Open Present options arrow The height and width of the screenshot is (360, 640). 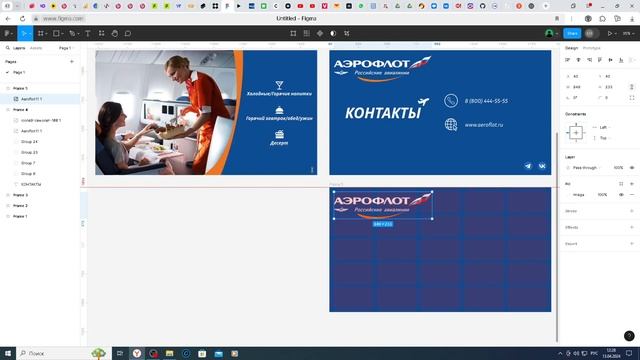point(616,33)
